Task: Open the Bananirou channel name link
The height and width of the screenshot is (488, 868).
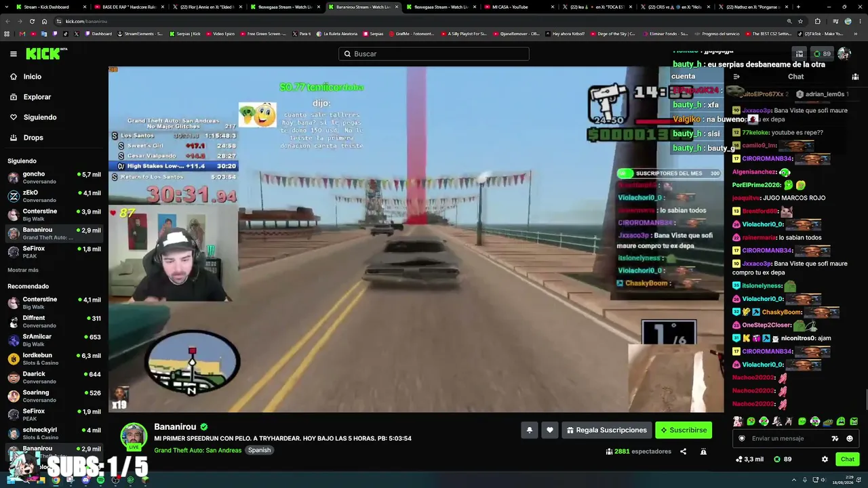Action: coord(175,427)
